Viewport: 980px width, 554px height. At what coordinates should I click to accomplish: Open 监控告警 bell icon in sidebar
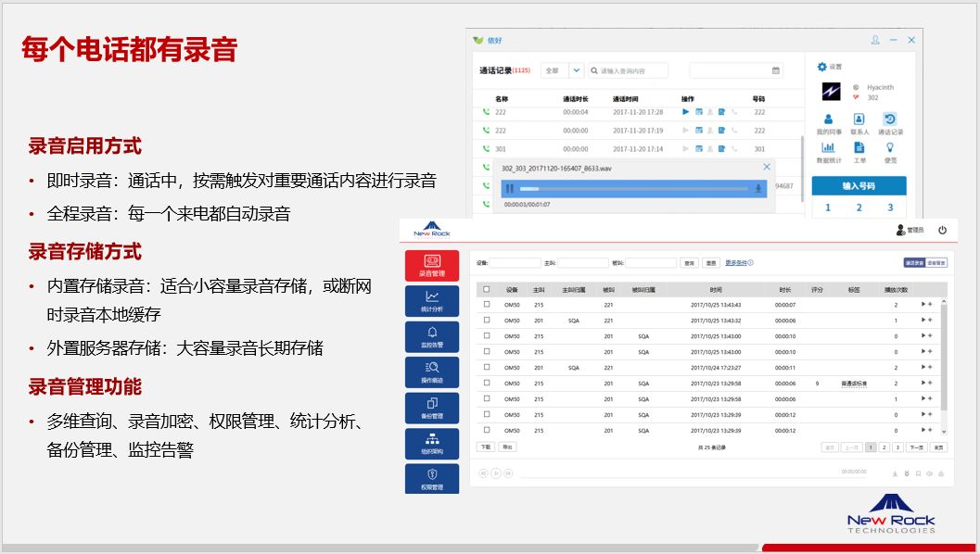432,336
